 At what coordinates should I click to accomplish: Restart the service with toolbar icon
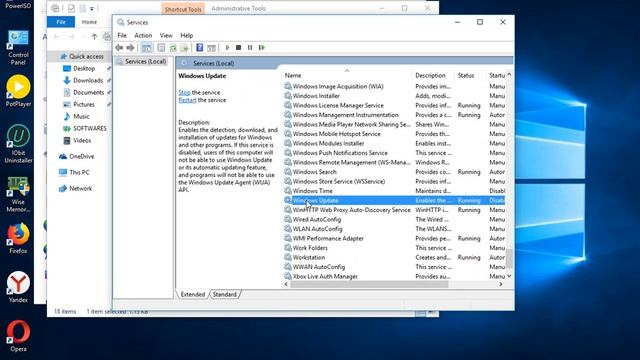(262, 48)
